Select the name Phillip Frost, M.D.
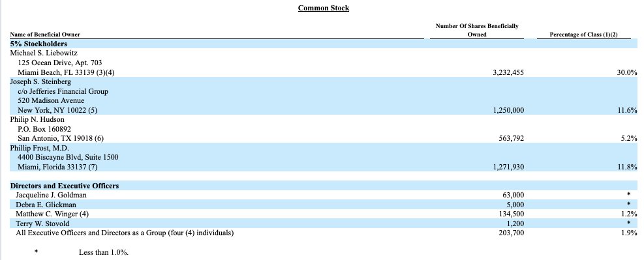644x260 pixels. click(x=39, y=148)
